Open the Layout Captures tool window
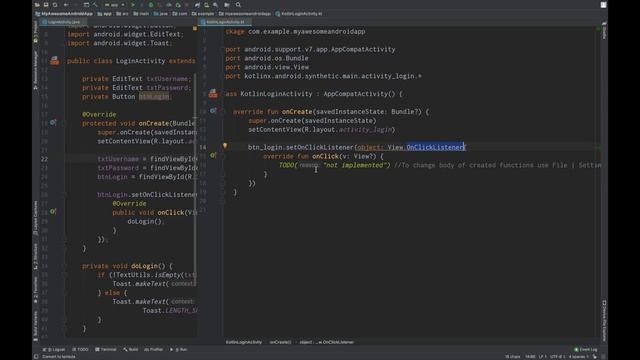640x360 pixels. pyautogui.click(x=36, y=218)
